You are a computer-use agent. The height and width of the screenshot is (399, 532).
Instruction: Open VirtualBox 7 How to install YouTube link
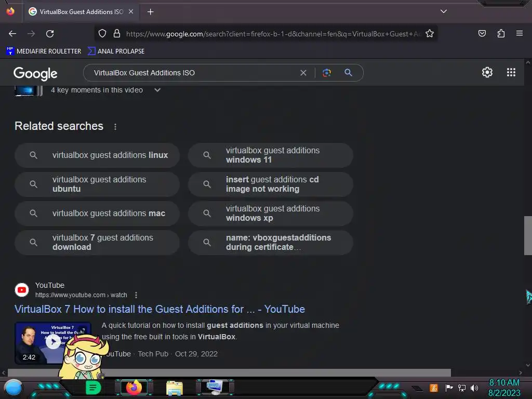[159, 309]
